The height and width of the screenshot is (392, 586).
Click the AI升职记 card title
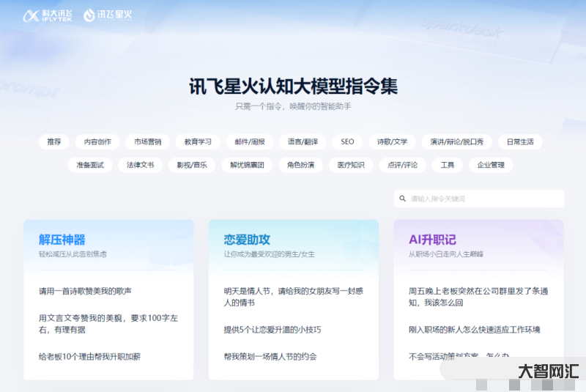pos(432,240)
